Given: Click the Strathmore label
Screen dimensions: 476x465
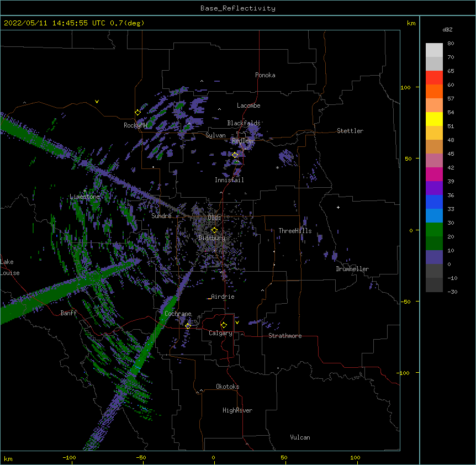Looking at the screenshot, I should point(285,336).
